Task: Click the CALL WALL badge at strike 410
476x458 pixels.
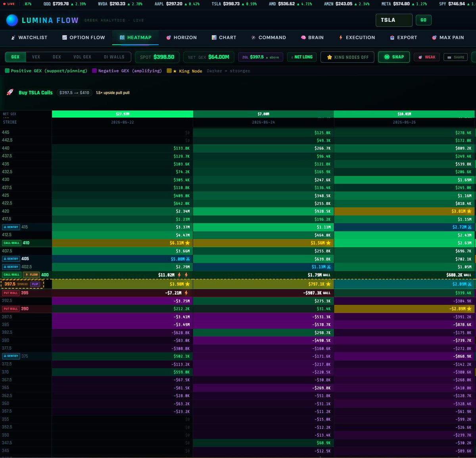Action: pyautogui.click(x=12, y=243)
